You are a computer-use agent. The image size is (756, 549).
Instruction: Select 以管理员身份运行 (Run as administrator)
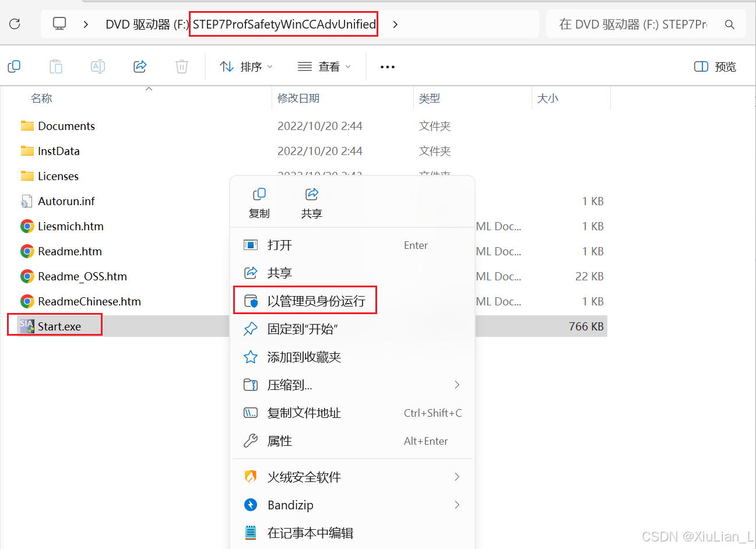(353, 301)
